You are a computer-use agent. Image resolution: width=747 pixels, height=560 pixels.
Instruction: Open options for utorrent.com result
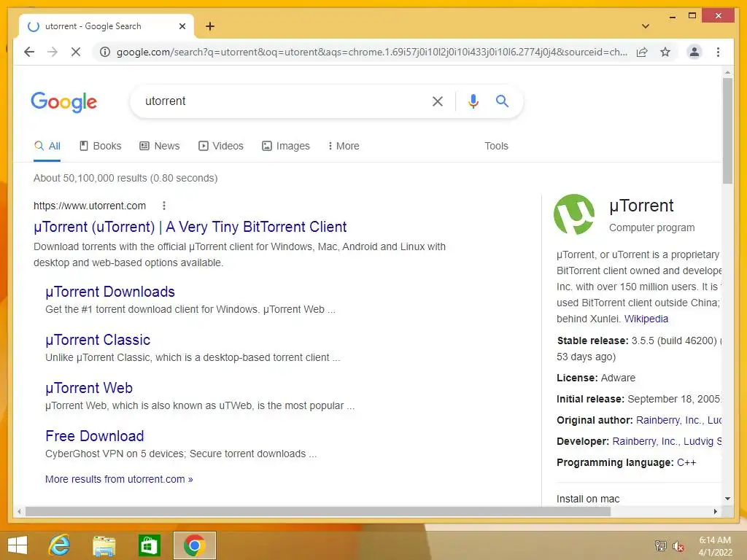(x=164, y=206)
